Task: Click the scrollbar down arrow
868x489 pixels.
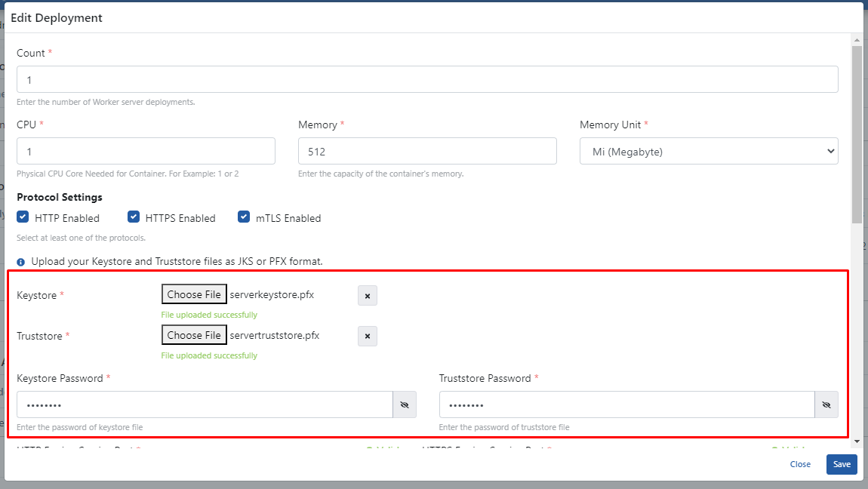Action: [857, 441]
